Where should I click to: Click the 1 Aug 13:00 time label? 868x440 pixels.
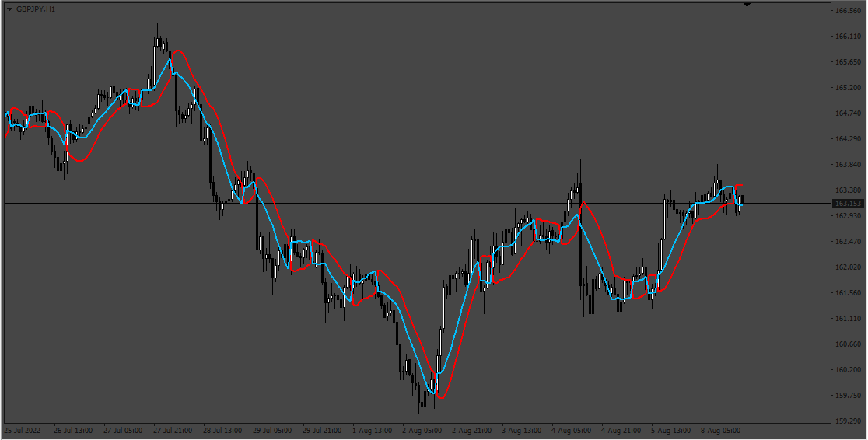[373, 431]
